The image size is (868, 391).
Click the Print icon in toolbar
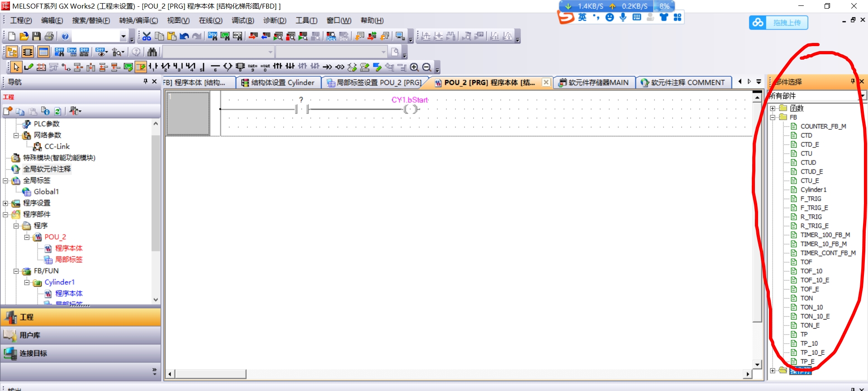tap(49, 36)
